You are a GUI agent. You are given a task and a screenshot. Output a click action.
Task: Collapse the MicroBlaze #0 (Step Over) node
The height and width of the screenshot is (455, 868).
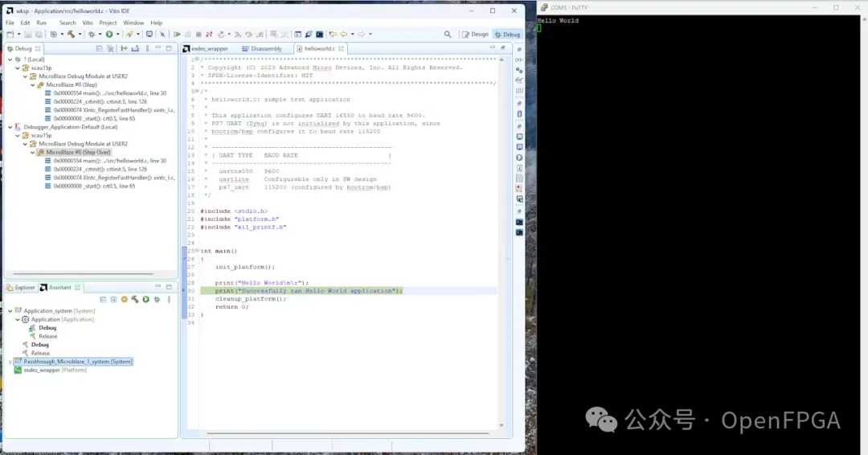point(33,152)
